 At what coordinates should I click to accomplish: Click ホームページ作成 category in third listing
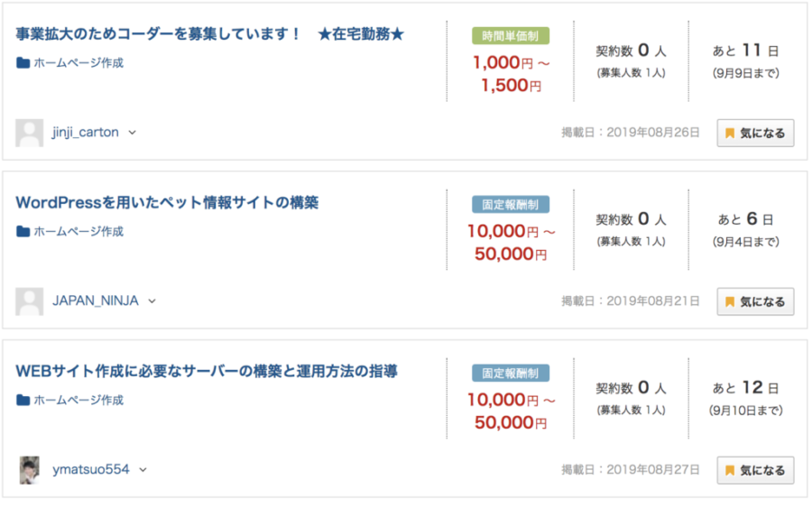78,401
